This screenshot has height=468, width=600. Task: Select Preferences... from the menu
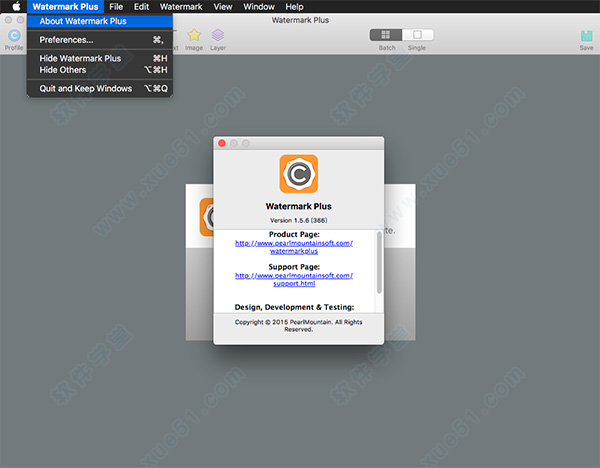[x=100, y=40]
